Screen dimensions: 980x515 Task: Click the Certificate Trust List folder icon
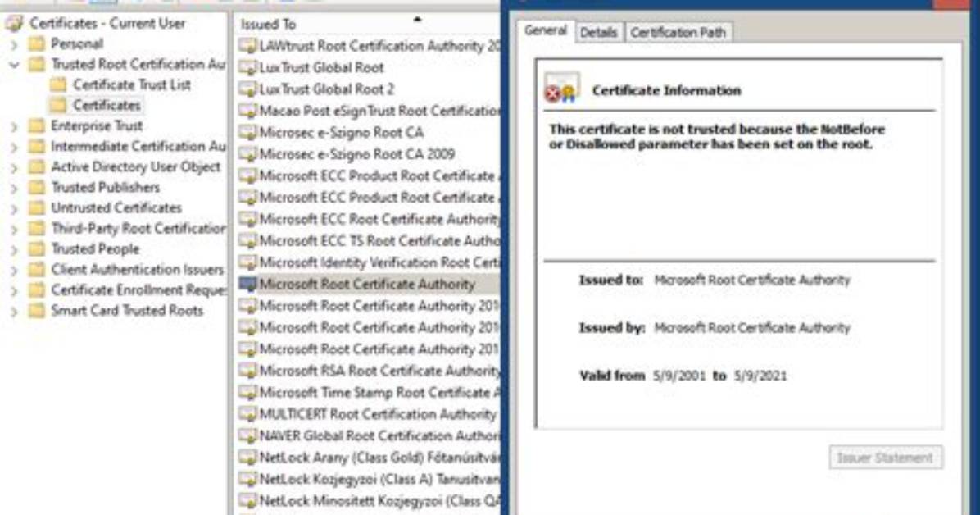(x=58, y=84)
